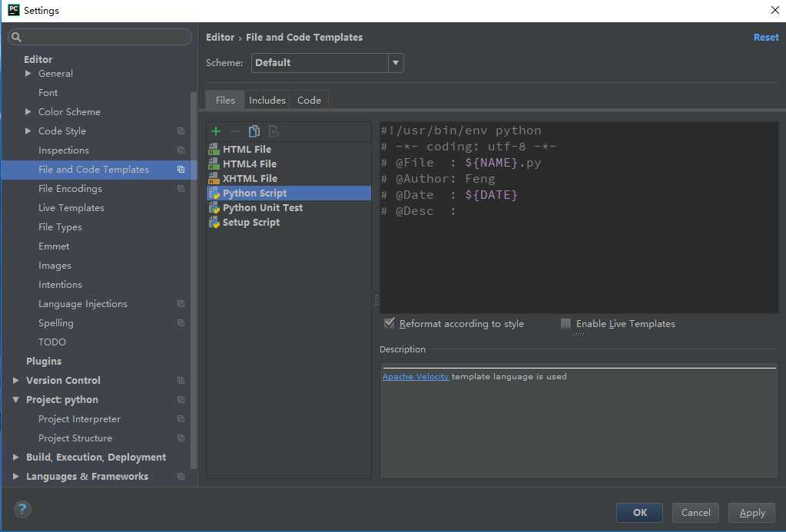
Task: Click the splitter handle between list and editor
Action: [x=376, y=300]
